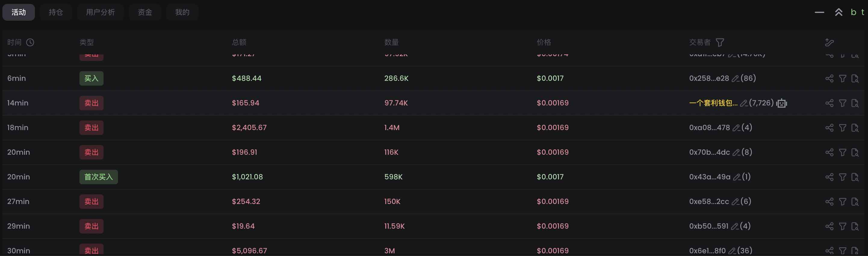This screenshot has width=868, height=256.
Task: Click the red 卖出 tag in the 18min row
Action: (x=91, y=128)
